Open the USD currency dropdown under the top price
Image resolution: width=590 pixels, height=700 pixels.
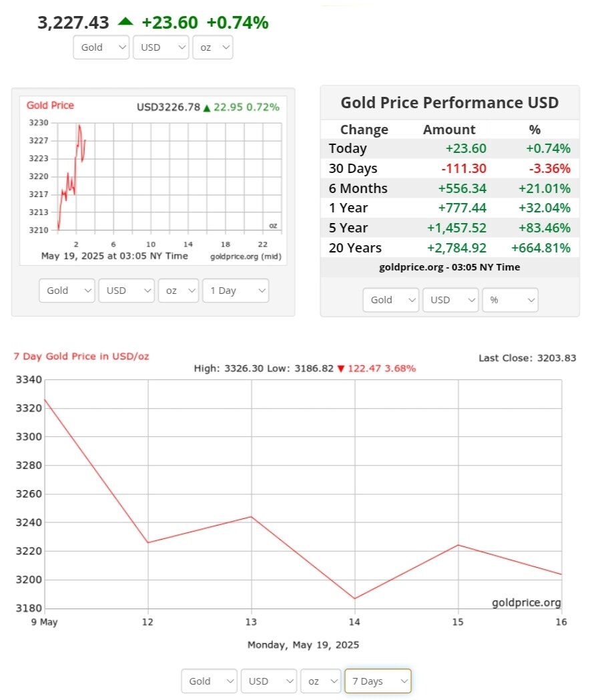pyautogui.click(x=161, y=47)
